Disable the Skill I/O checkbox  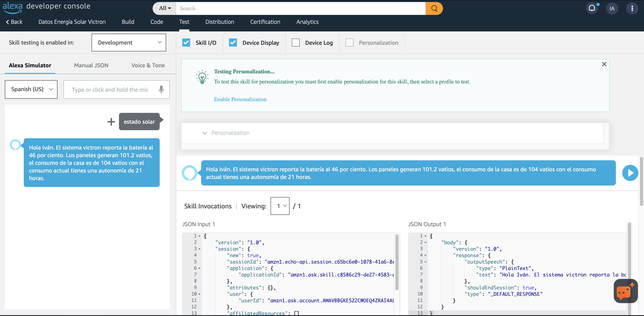click(186, 43)
